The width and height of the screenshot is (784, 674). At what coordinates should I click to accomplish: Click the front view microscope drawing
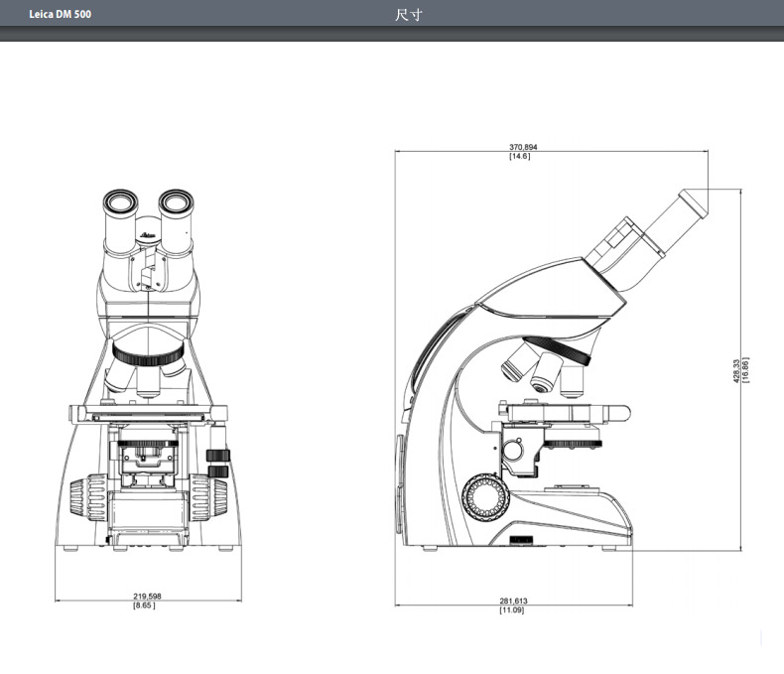coord(148,377)
